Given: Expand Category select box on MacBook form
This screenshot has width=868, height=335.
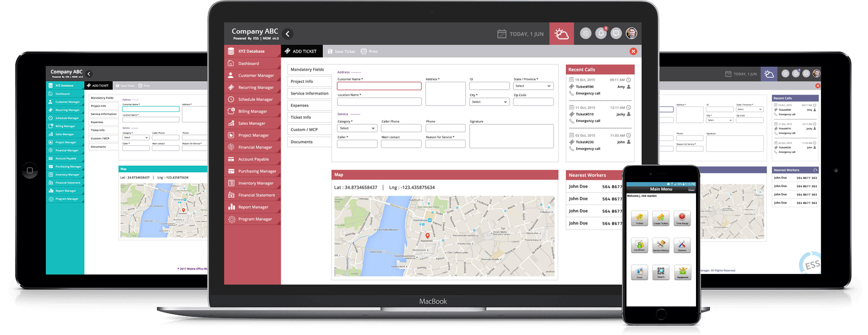Looking at the screenshot, I should click(357, 128).
